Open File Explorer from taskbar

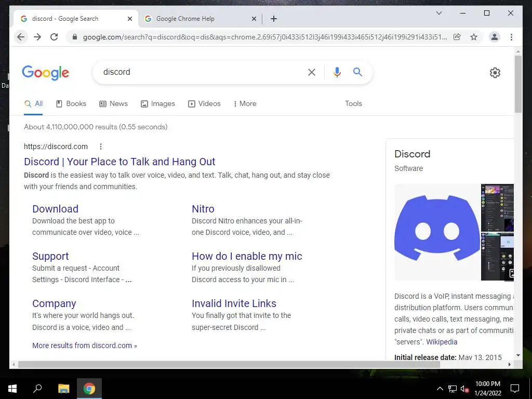click(63, 389)
